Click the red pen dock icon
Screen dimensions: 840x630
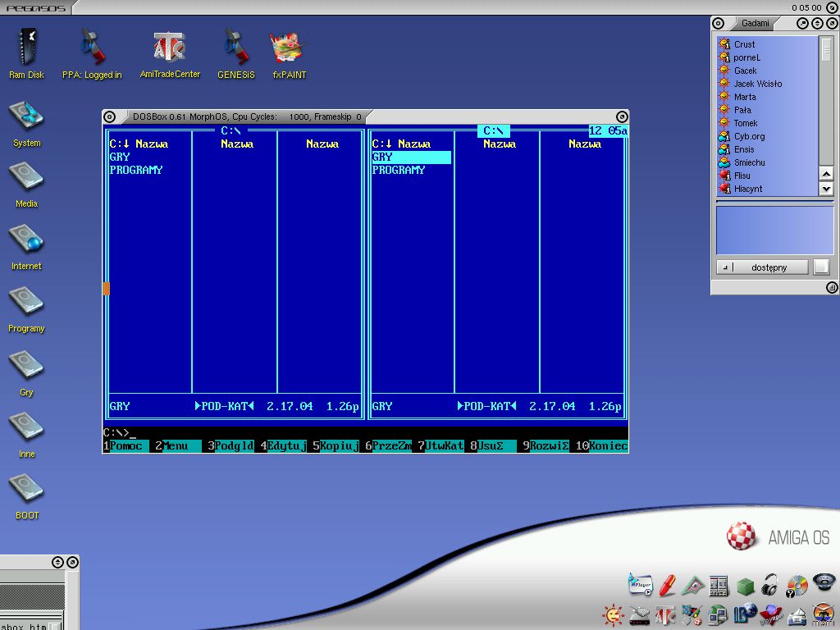pos(667,585)
